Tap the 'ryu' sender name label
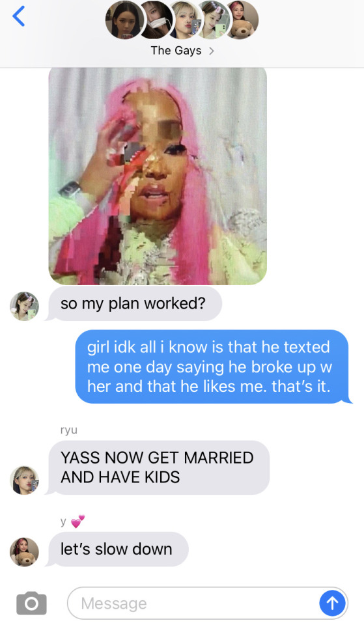Screen dimensions: 364x625 [68, 430]
